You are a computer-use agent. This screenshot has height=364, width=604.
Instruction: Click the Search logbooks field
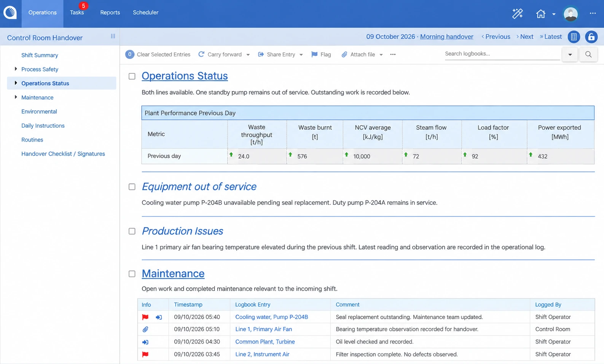(502, 54)
